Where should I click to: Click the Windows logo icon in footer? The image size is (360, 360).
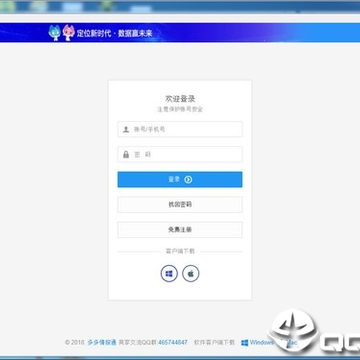[x=245, y=343]
